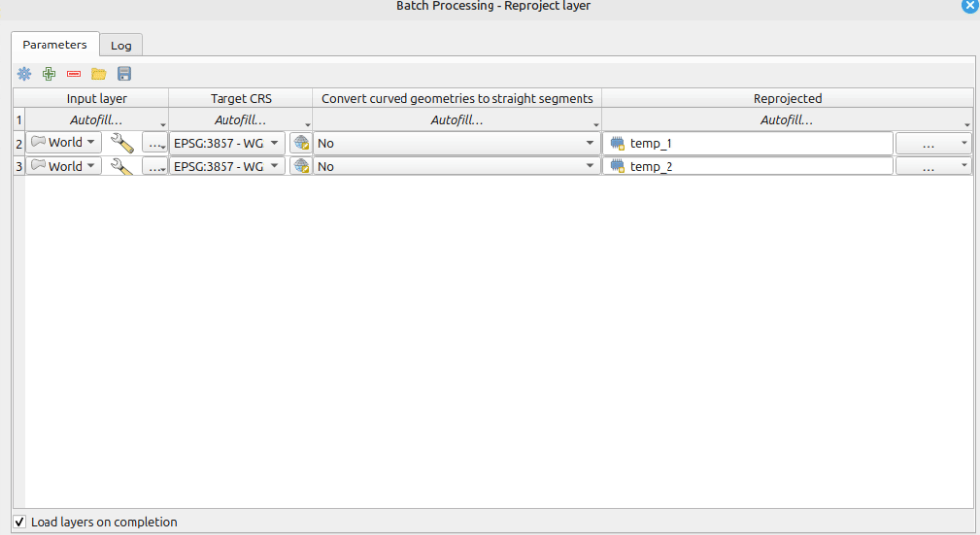980x535 pixels.
Task: Click the temp_1 Reprojected output field
Action: (x=752, y=143)
